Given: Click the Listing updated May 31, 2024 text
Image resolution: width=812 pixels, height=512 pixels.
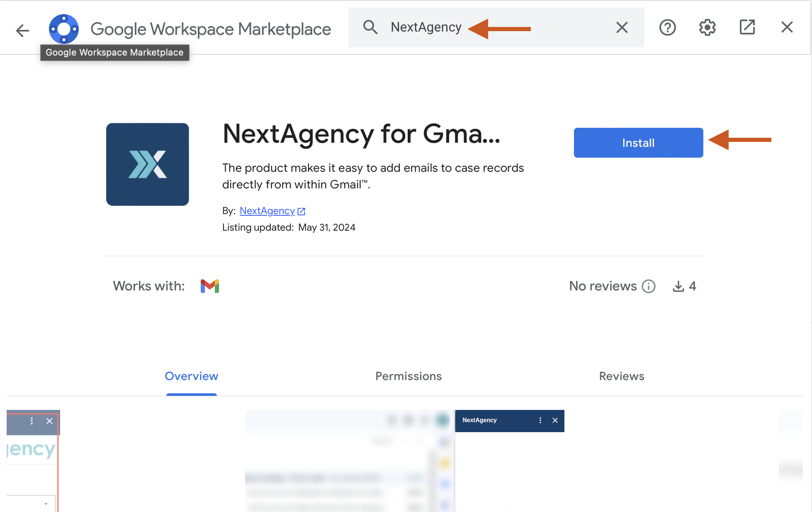Looking at the screenshot, I should tap(289, 227).
